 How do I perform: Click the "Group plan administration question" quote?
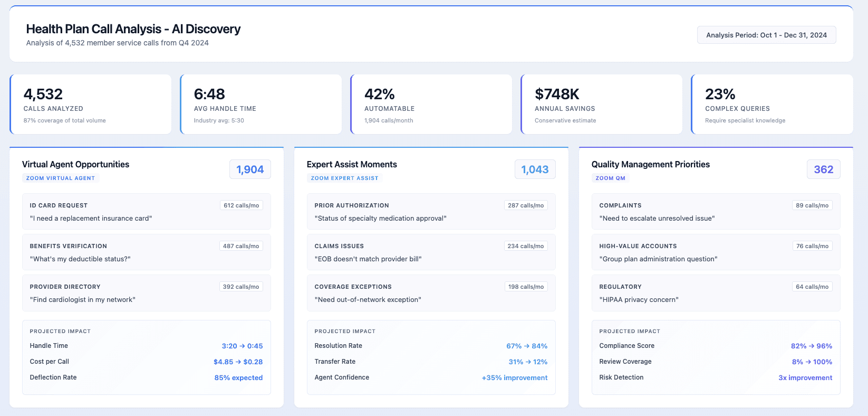pos(659,259)
